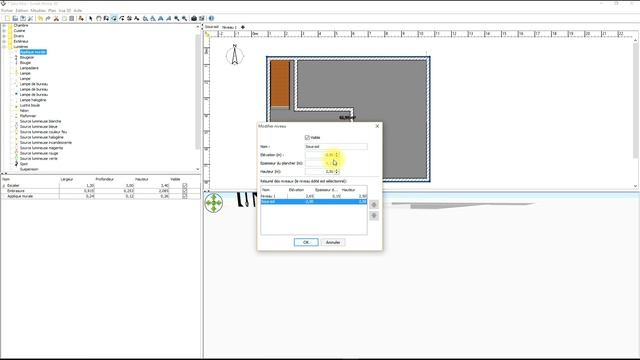640x360 pixels.
Task: Click the plan view vertical scrollbar
Action: click(636, 100)
